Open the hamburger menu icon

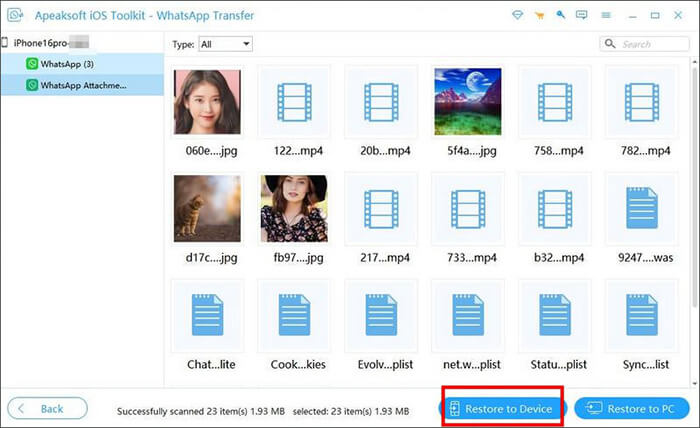(606, 15)
